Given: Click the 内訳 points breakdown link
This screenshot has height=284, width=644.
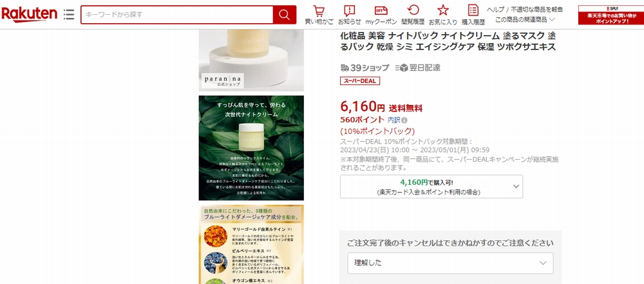Looking at the screenshot, I should [394, 120].
